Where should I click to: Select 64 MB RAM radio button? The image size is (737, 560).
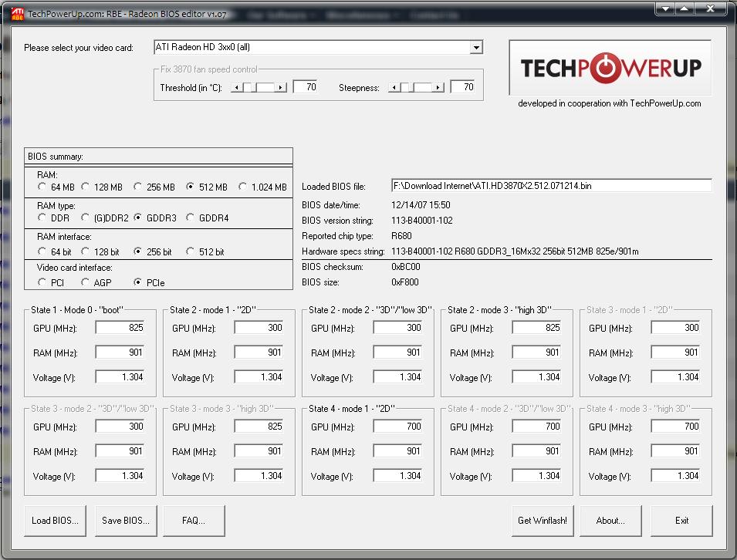click(x=42, y=187)
